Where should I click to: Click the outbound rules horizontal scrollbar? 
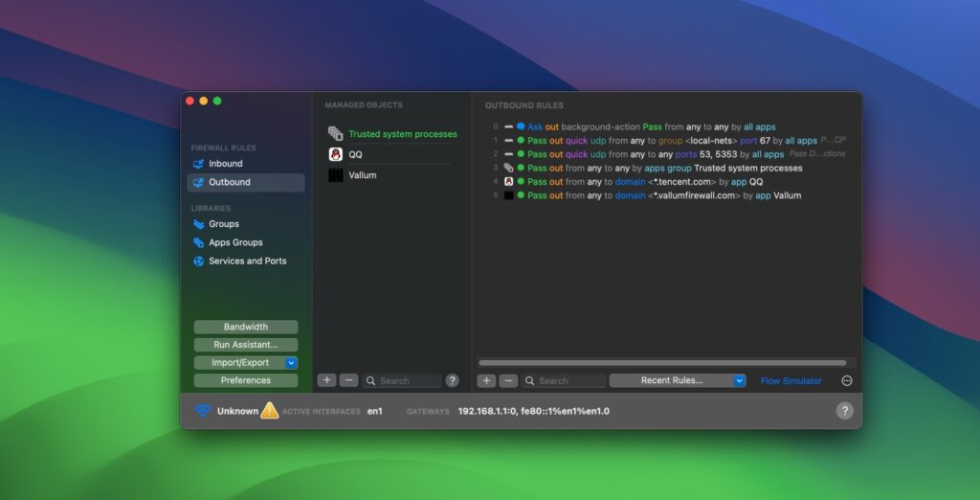tap(662, 363)
